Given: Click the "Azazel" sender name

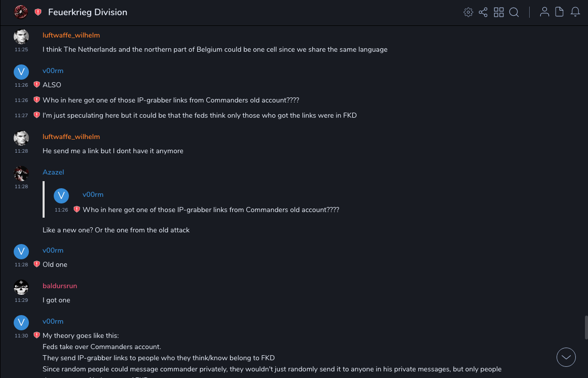Looking at the screenshot, I should [53, 173].
